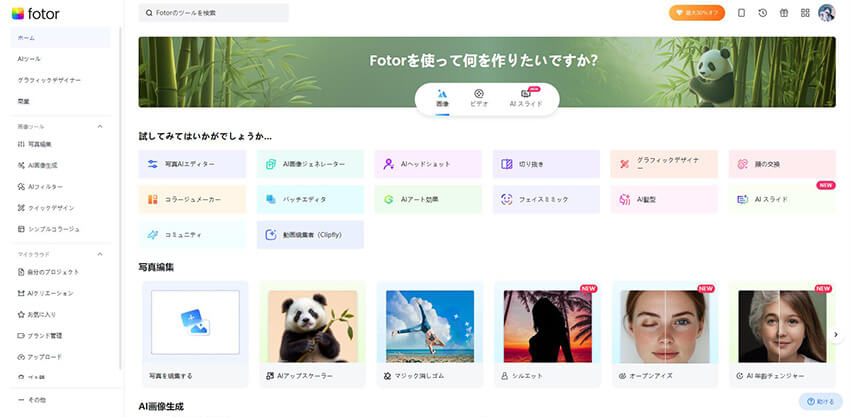Open the history clock icon
Viewport: 850px width, 417px height.
click(763, 13)
